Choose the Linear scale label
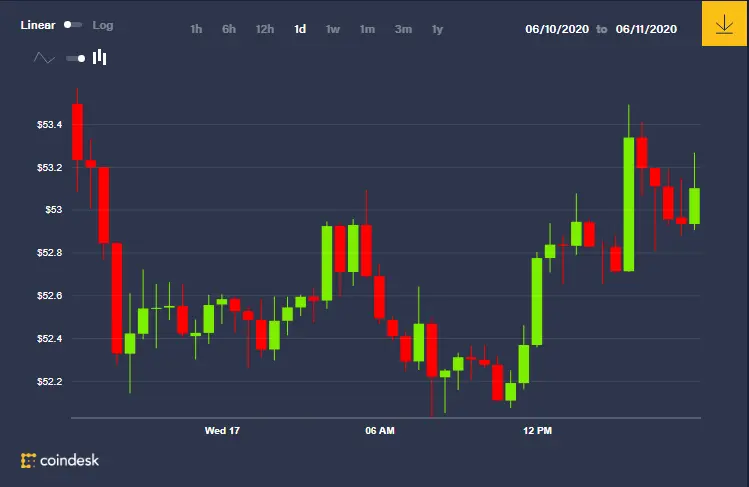The height and width of the screenshot is (487, 749). tap(38, 25)
